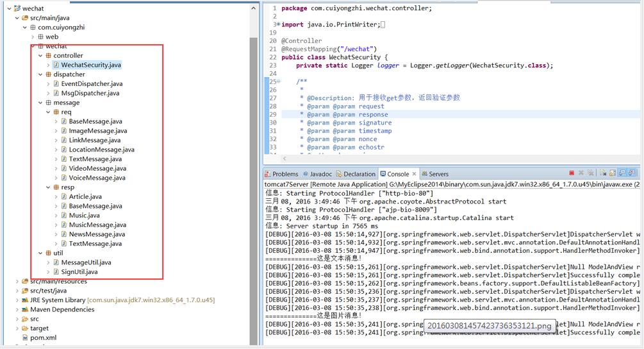Collapse the wechat project node
The height and width of the screenshot is (349, 644).
(9, 8)
